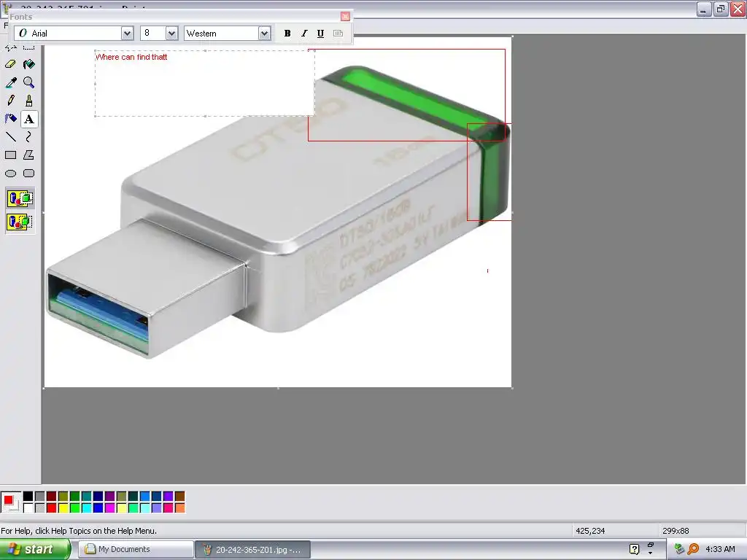Viewport: 747px width, 560px height.
Task: Select the Rectangle shape tool
Action: (10, 155)
